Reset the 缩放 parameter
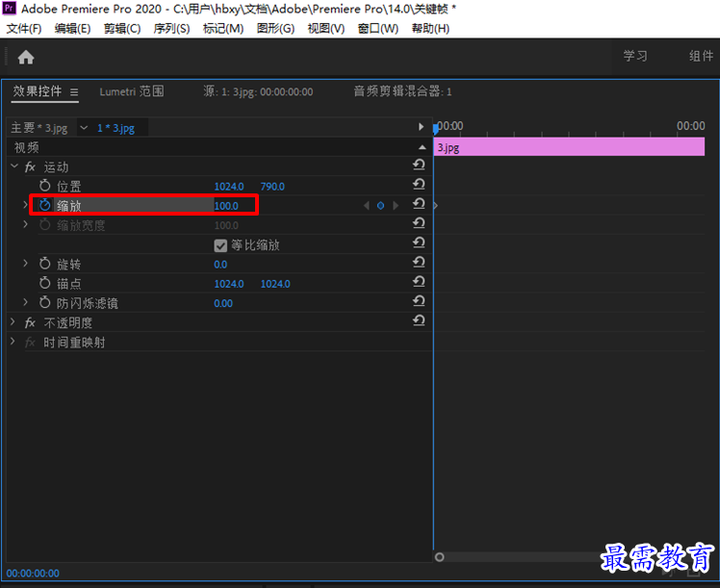 click(419, 204)
